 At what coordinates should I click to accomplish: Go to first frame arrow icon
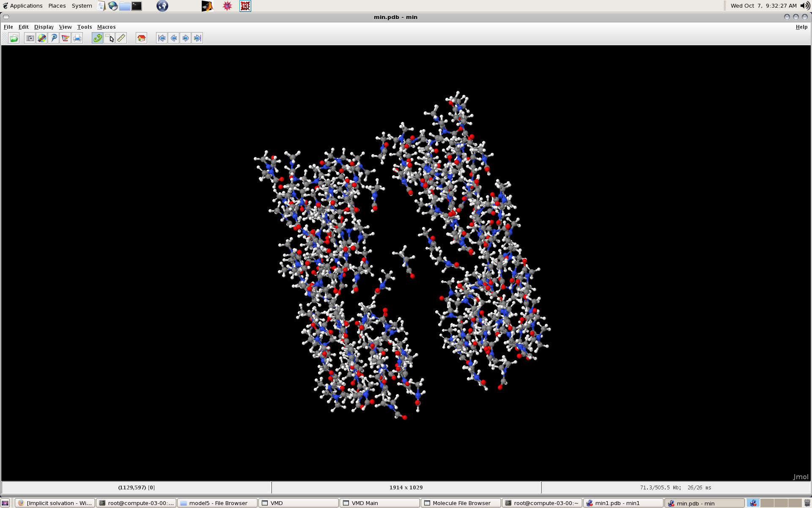tap(162, 38)
